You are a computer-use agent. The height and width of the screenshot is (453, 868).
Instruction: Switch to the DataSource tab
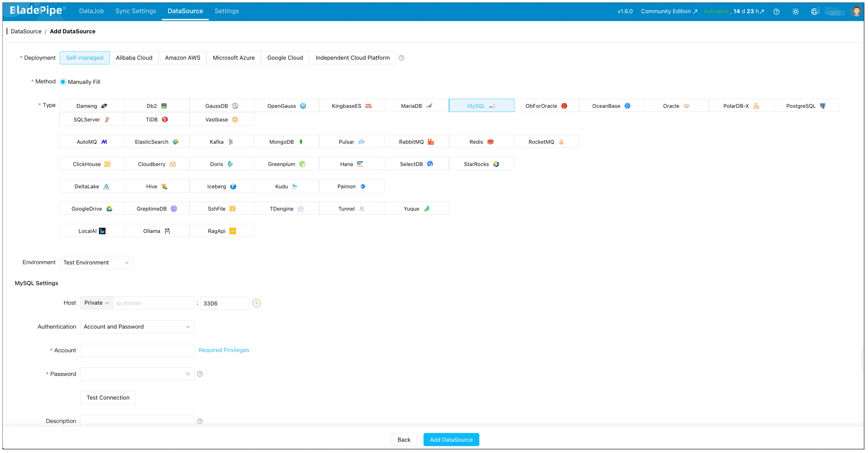pos(185,11)
